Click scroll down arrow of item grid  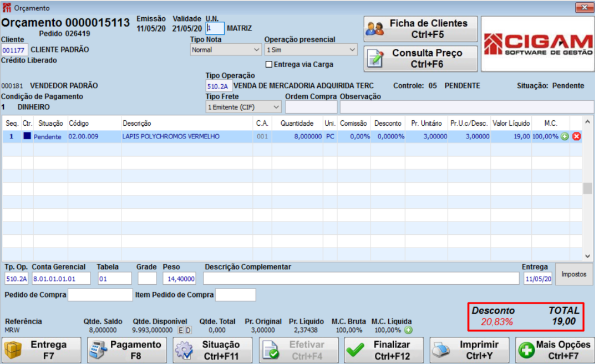point(587,256)
